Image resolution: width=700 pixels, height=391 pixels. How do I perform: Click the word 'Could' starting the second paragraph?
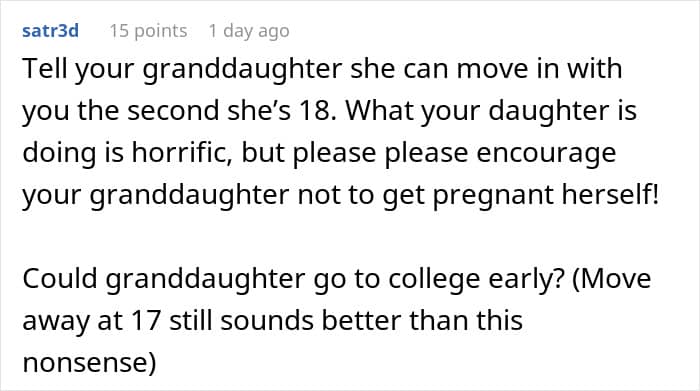click(60, 279)
